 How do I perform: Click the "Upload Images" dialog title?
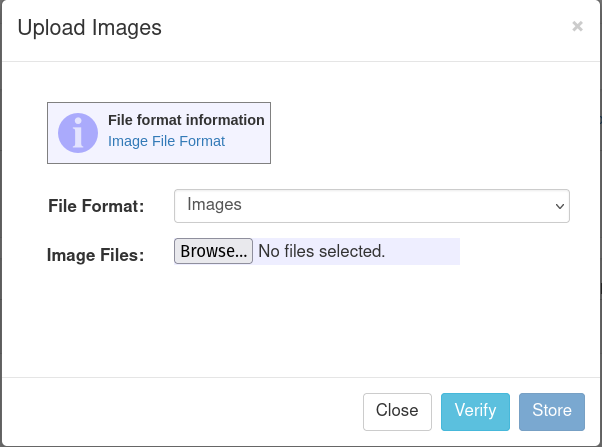(x=89, y=28)
